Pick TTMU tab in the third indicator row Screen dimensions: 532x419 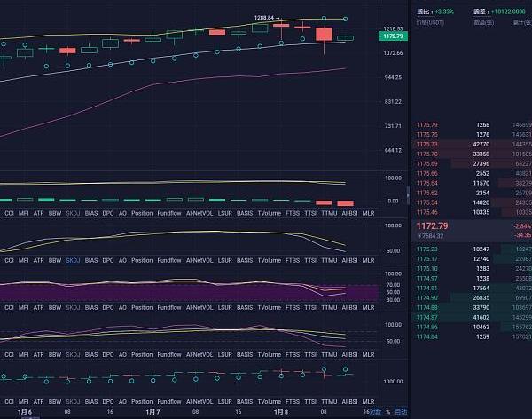[x=330, y=307]
